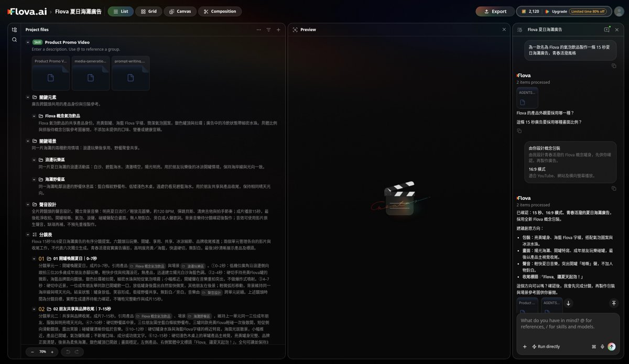Open Run directly mode selector
This screenshot has width=629, height=364.
pyautogui.click(x=546, y=347)
